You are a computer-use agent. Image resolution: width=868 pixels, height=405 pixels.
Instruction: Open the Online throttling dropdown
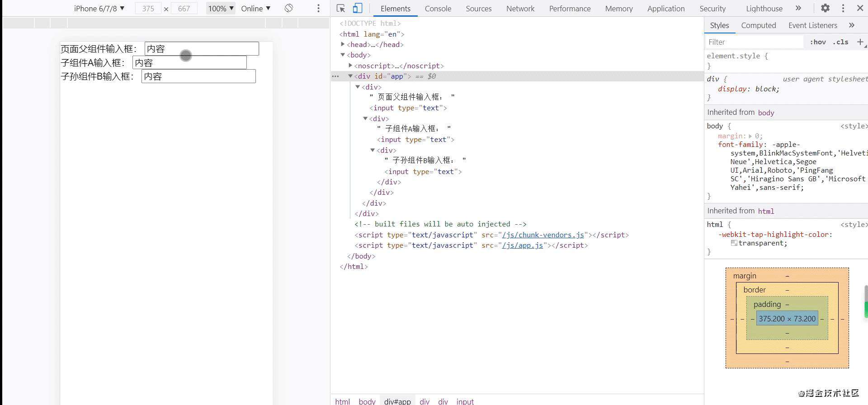pyautogui.click(x=256, y=8)
